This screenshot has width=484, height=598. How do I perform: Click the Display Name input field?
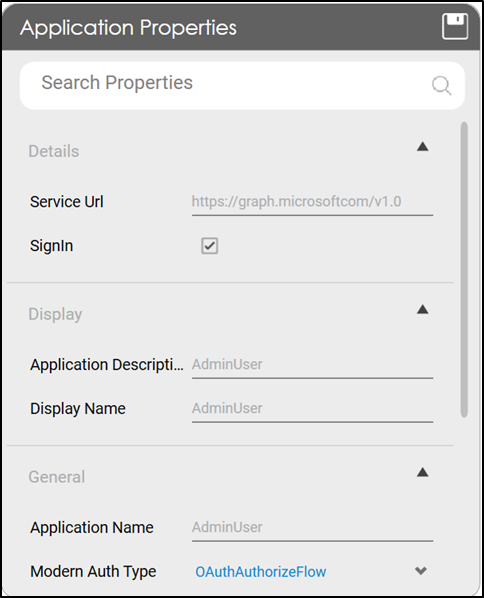coord(312,409)
